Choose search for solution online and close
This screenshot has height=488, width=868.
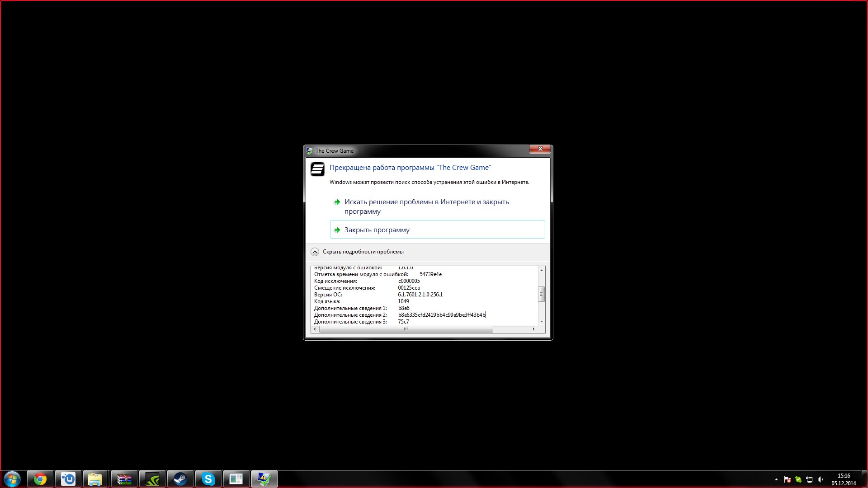pyautogui.click(x=426, y=206)
